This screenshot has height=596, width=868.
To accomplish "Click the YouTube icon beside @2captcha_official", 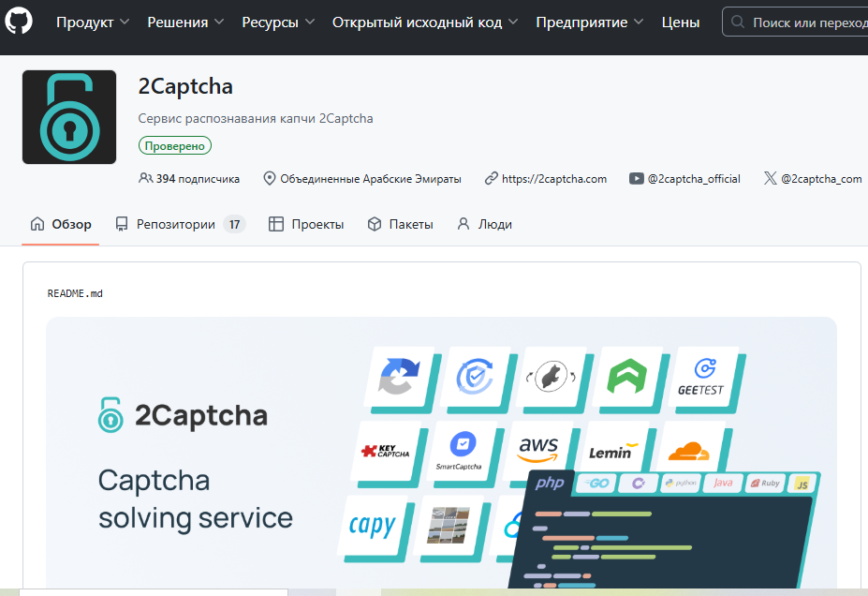I will click(637, 178).
